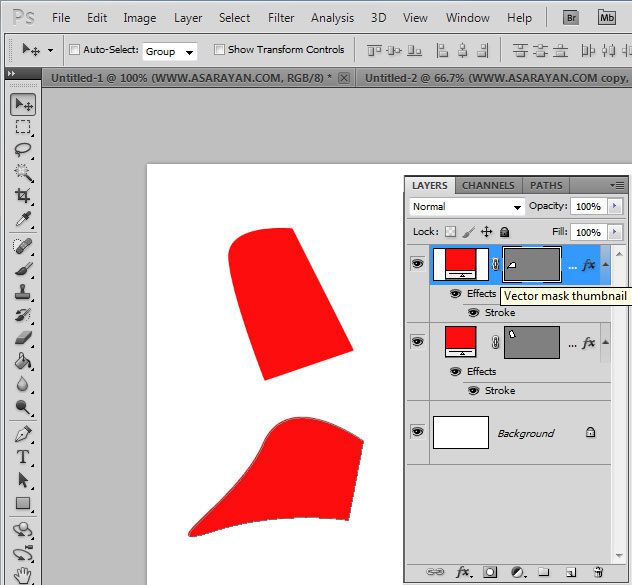Screen dimensions: 632x585
Task: Select the Background layer thumbnail
Action: coord(459,432)
